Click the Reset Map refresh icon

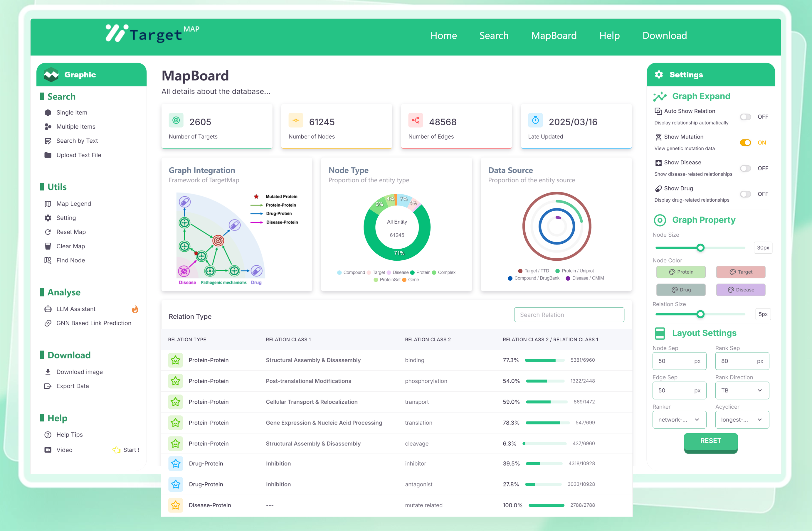click(48, 232)
